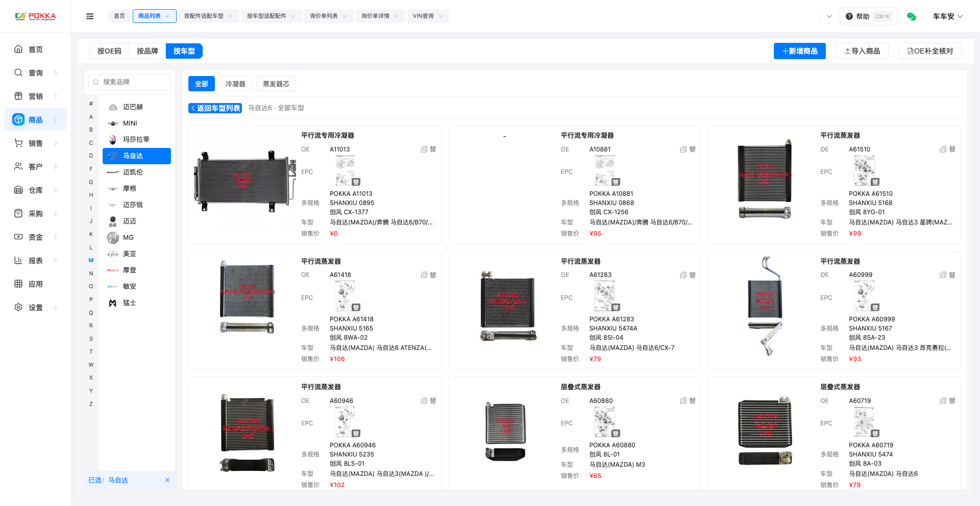Select the 玛莎拉蒂 brand in the list
This screenshot has height=506, width=980.
point(137,139)
